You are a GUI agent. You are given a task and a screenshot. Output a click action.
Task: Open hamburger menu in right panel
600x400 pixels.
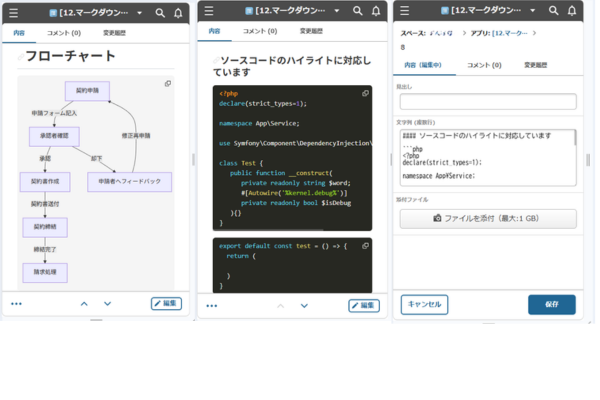point(404,11)
